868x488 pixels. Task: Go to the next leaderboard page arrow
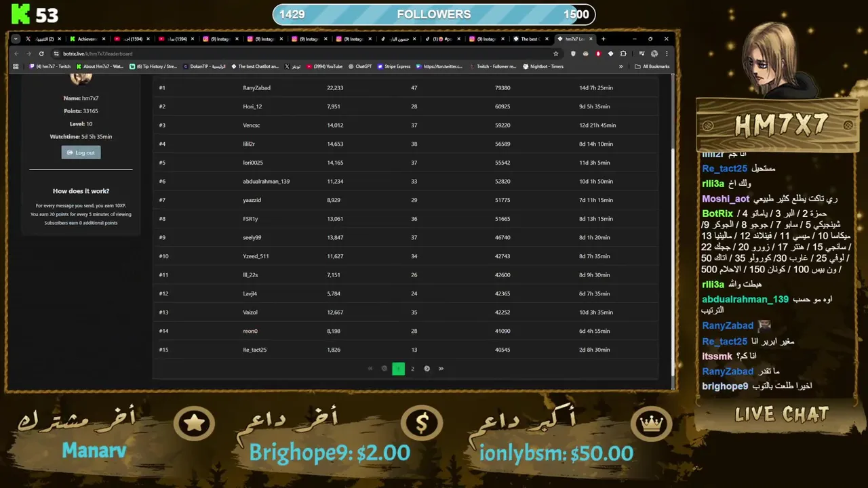click(427, 369)
